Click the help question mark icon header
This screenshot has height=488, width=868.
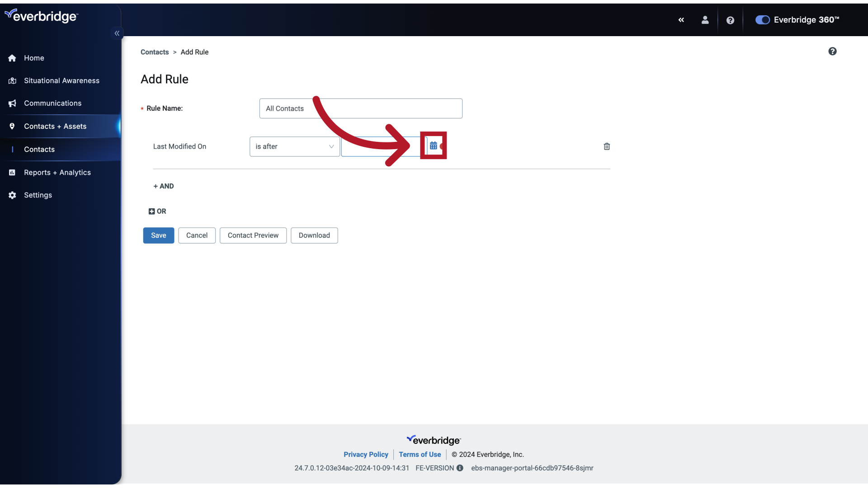(730, 20)
